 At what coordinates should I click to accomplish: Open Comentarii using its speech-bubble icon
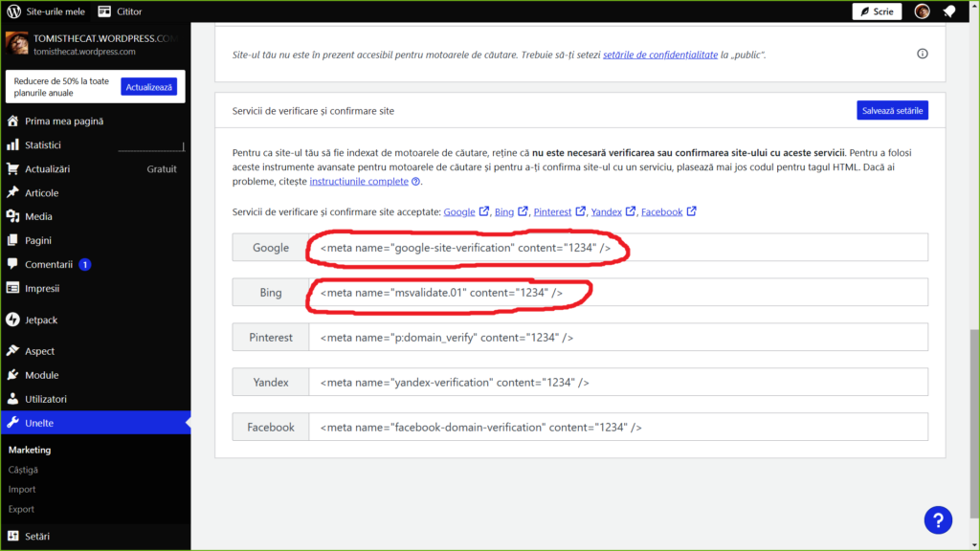coord(13,264)
